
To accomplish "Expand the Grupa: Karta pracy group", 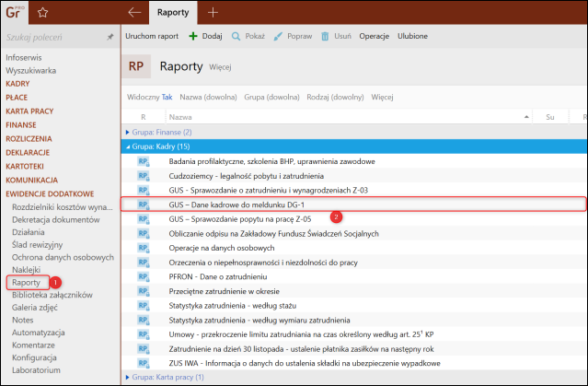I will tap(127, 377).
